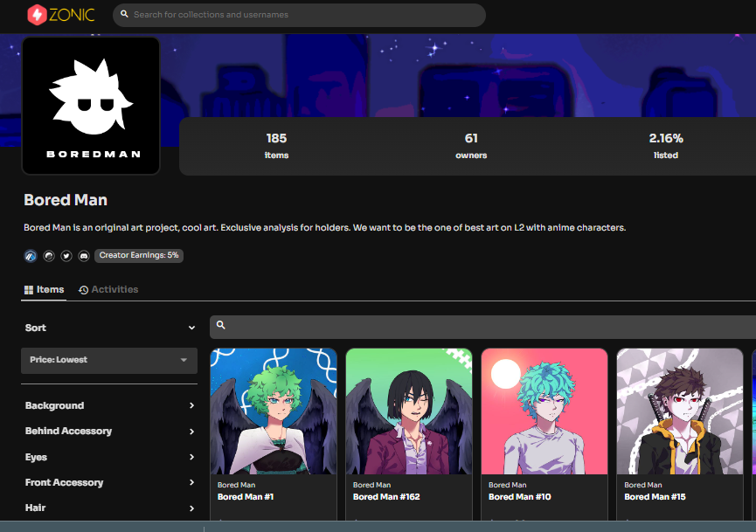Expand the Background filter
Viewport: 756px width, 532px height.
coord(109,405)
